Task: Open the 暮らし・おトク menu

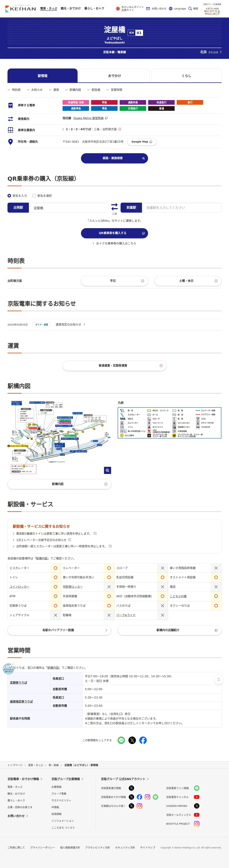Action: [94, 8]
